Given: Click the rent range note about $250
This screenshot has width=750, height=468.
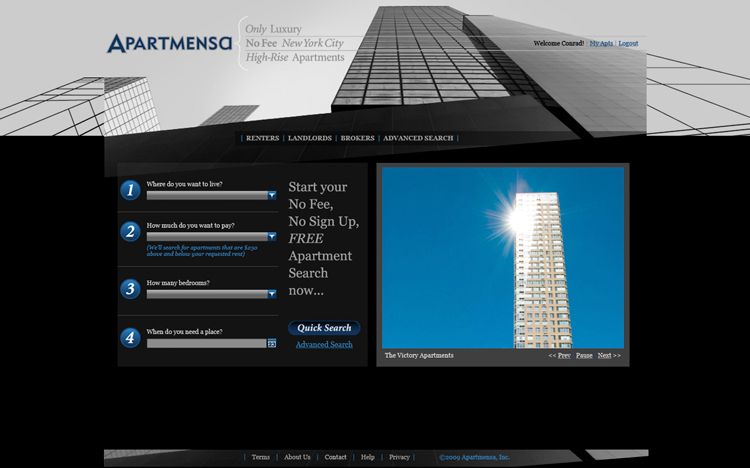Looking at the screenshot, I should pos(202,251).
